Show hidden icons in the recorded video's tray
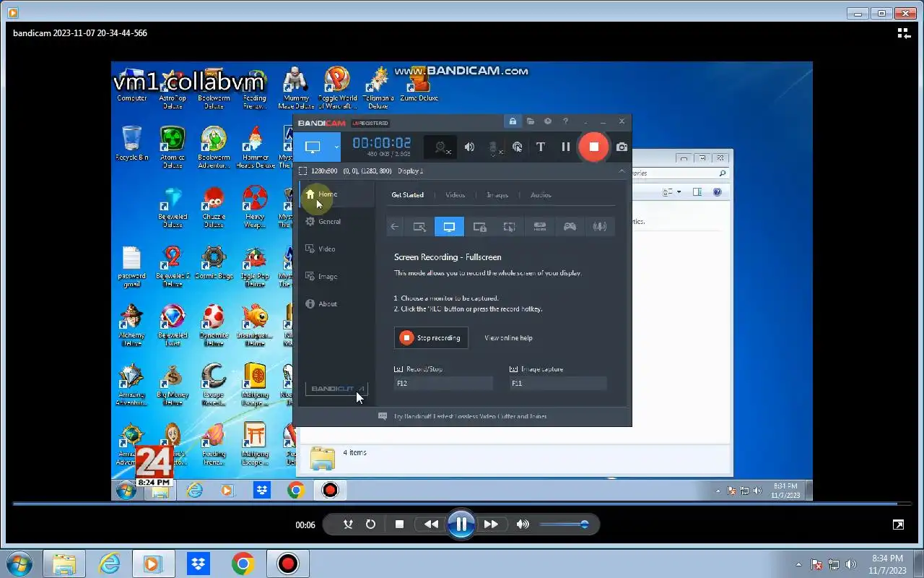The width and height of the screenshot is (924, 578). point(718,491)
